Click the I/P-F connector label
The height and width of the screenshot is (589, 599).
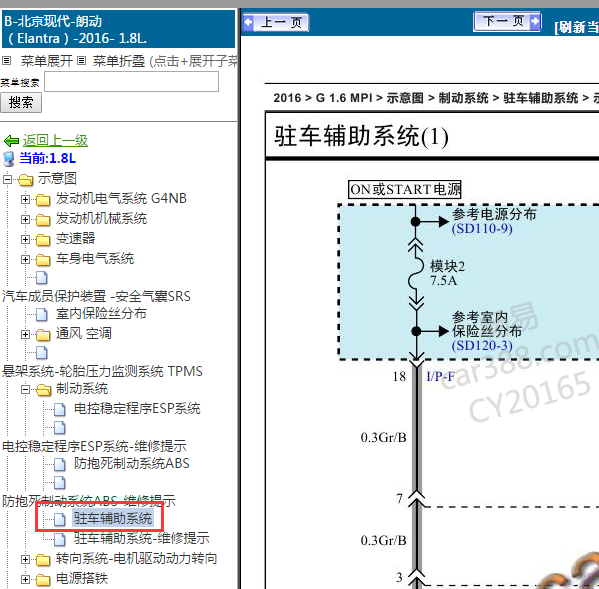(441, 377)
